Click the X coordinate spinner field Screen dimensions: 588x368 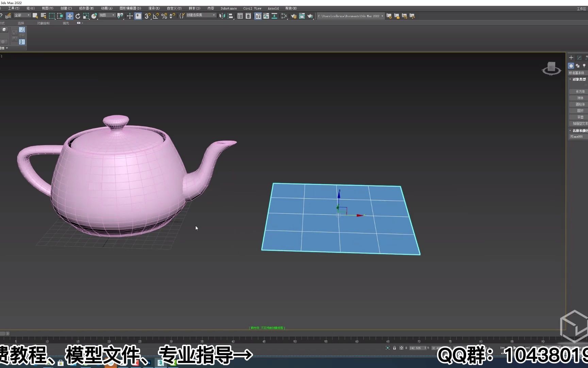click(415, 348)
